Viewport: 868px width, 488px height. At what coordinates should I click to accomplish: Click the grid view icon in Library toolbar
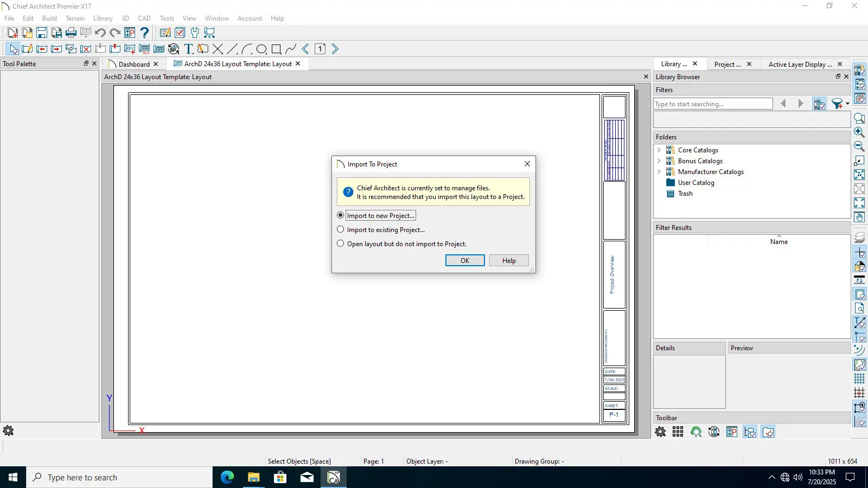point(678,432)
